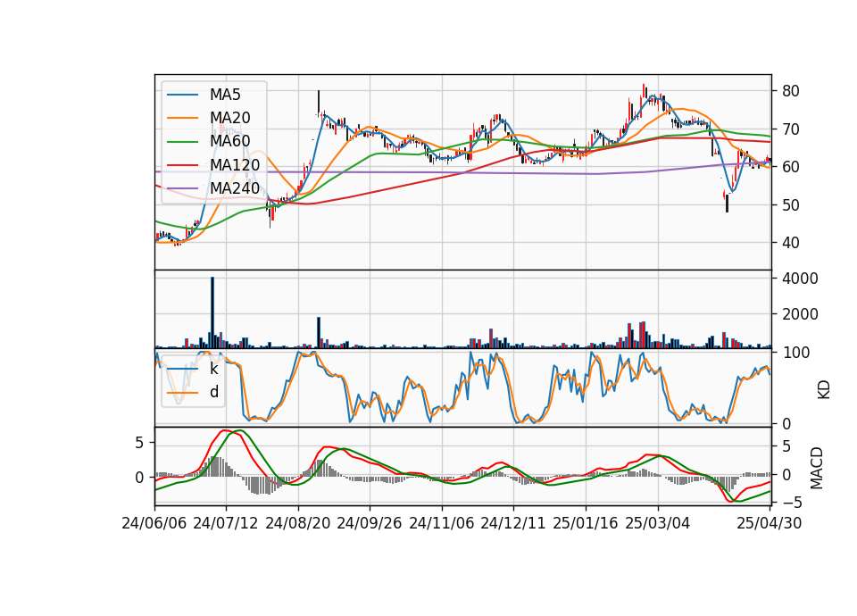Click the 24/08/20 date axis label
Image resolution: width=857 pixels, height=616 pixels.
(298, 523)
